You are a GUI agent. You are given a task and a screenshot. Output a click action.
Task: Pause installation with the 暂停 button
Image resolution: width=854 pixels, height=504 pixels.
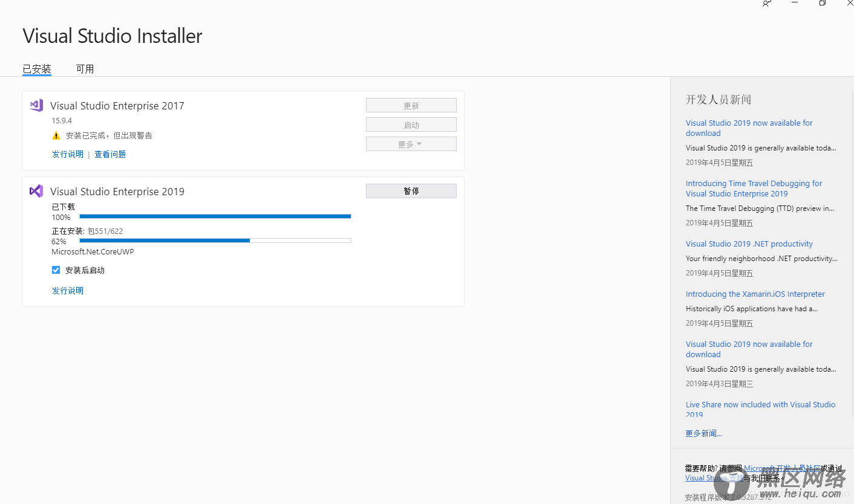coord(411,191)
